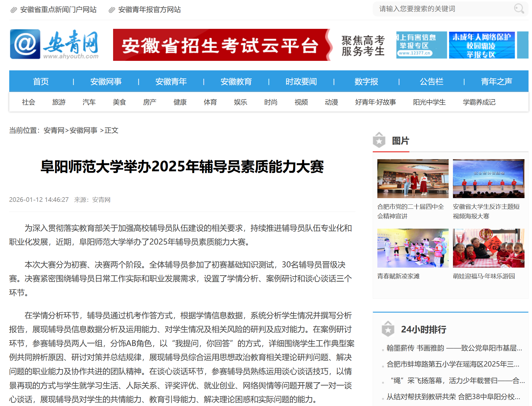The image size is (532, 406).
Task: Go to the 首页 main navigation tab
Action: point(41,82)
